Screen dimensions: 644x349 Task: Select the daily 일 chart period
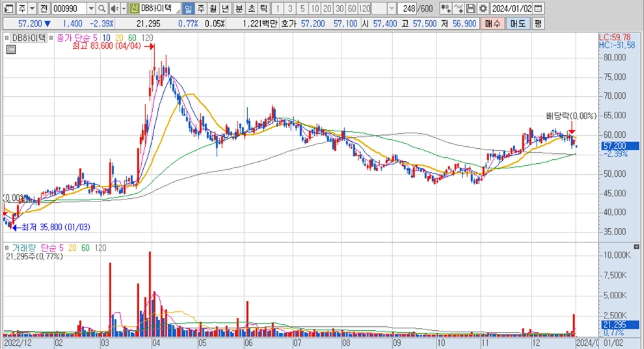pyautogui.click(x=188, y=8)
